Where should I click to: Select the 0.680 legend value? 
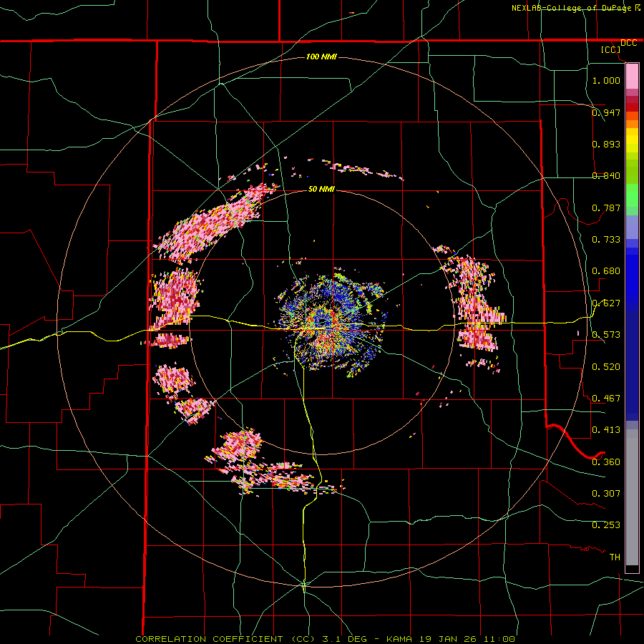606,271
